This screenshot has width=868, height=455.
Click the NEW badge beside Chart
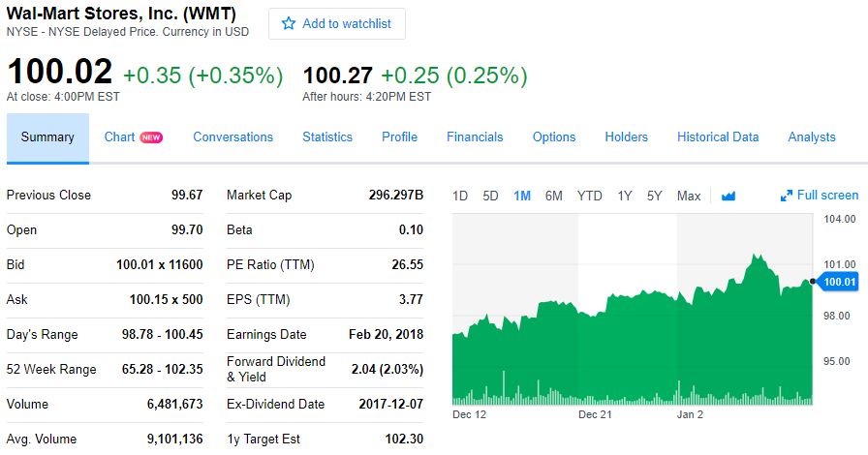tap(151, 137)
